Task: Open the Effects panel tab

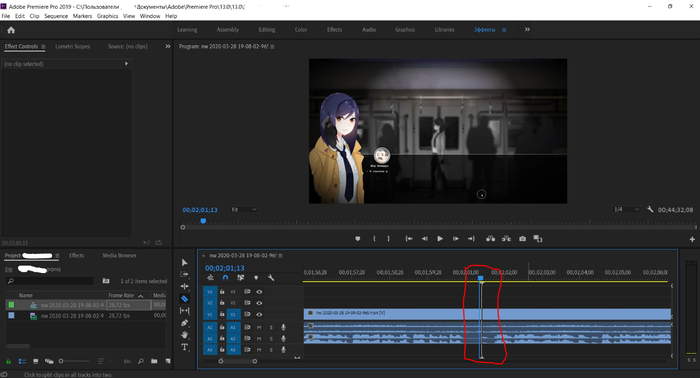Action: point(76,256)
